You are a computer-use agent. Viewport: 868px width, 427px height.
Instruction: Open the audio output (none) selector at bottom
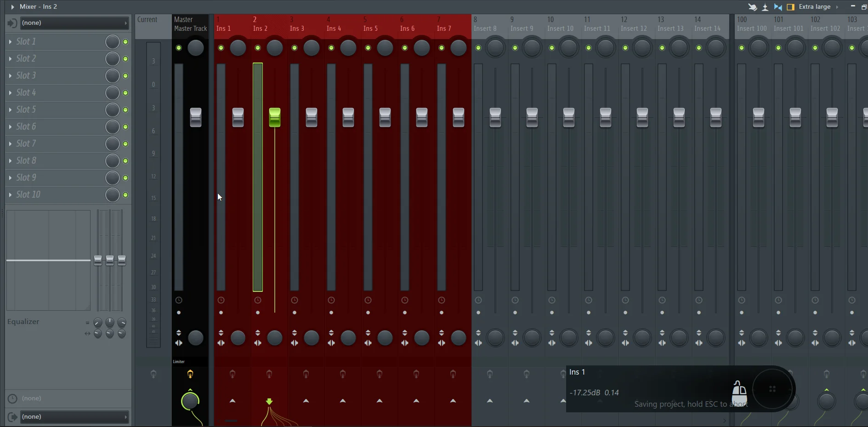pyautogui.click(x=74, y=417)
